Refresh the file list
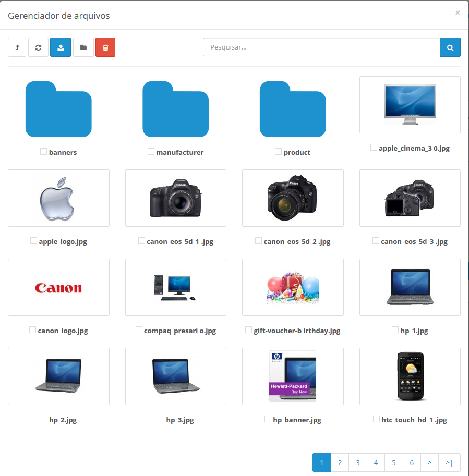This screenshot has height=476, width=469. point(38,47)
